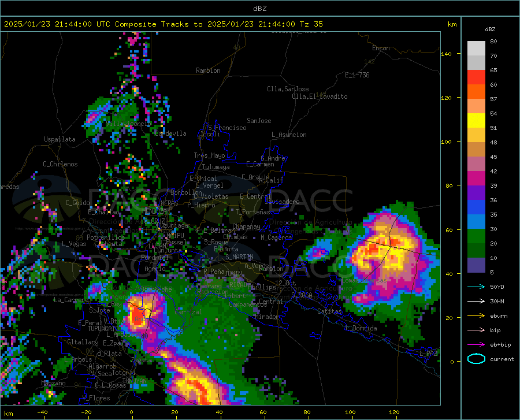This screenshot has width=520, height=420.
Task: Click the pink bip arrow legend icon
Action: click(476, 330)
